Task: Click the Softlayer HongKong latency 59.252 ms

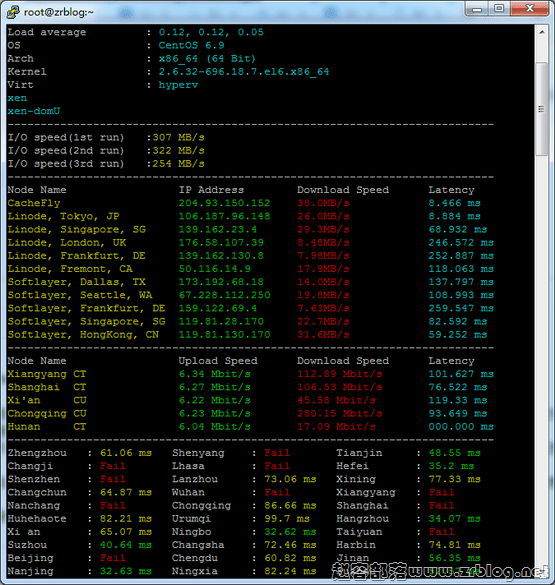Action: [458, 334]
